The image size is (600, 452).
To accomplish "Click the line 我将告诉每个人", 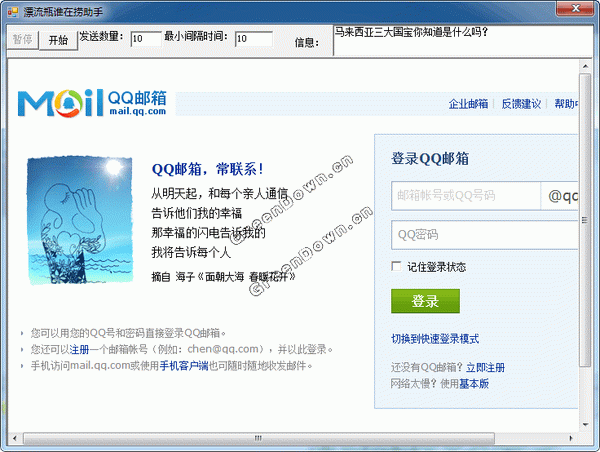I will pyautogui.click(x=191, y=252).
